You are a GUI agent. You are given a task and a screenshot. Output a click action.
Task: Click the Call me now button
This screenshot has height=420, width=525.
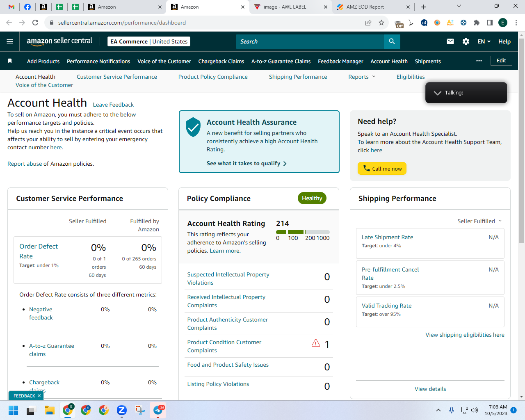pos(382,169)
